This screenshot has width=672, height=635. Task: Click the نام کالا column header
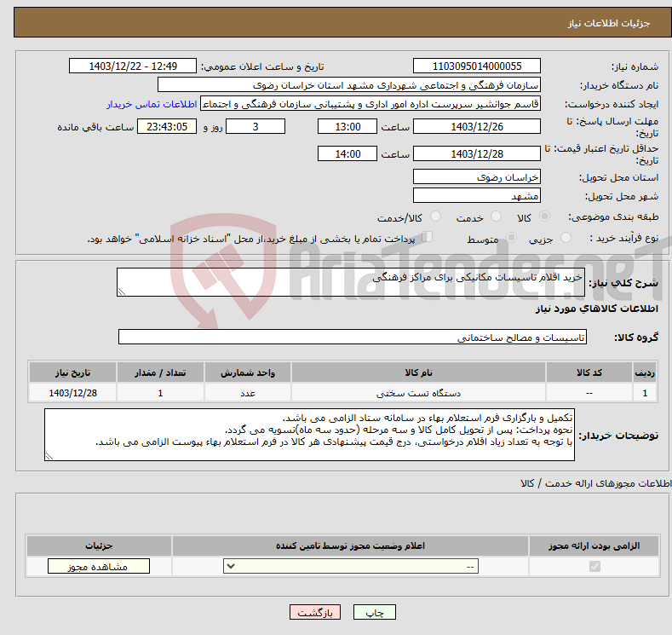click(x=418, y=372)
